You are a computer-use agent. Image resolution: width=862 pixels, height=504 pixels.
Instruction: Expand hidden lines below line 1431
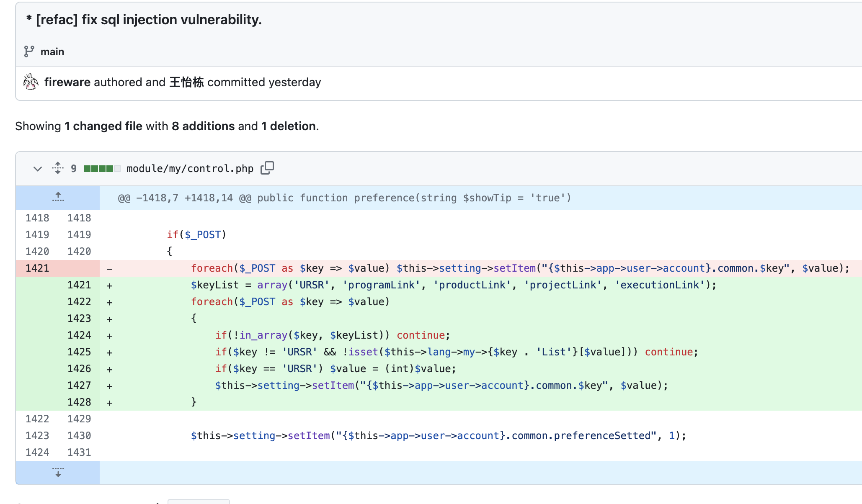(x=58, y=473)
